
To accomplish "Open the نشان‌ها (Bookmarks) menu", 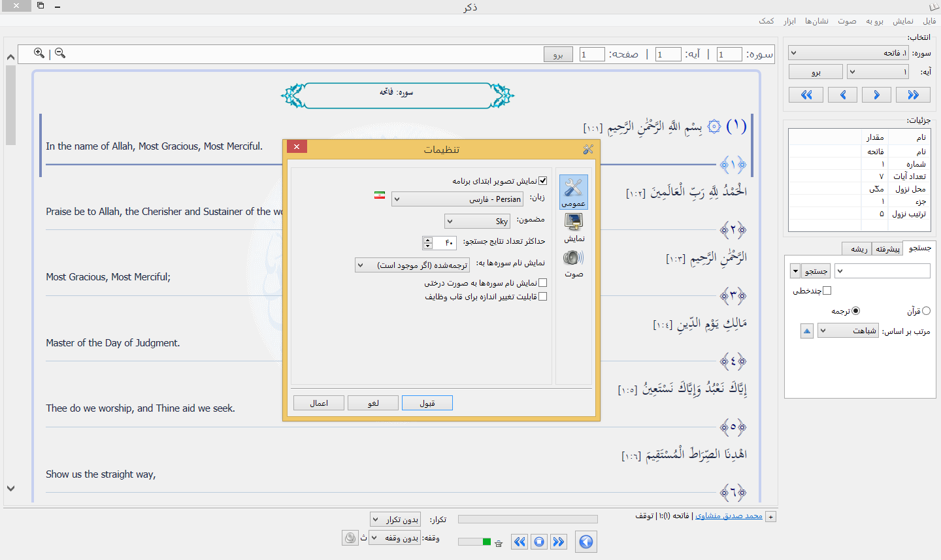I will [x=816, y=21].
